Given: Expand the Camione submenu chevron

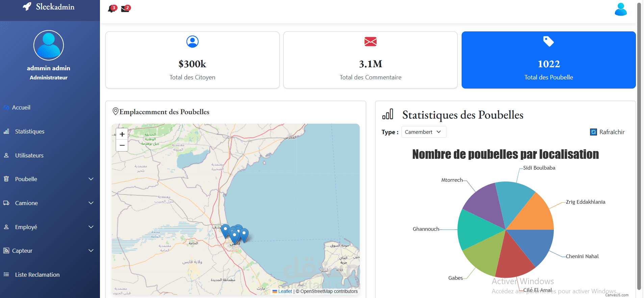Looking at the screenshot, I should [x=91, y=203].
